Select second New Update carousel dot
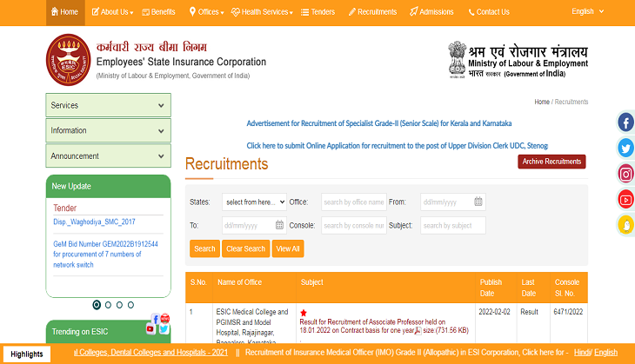Viewport: 635px width, 364px height. coord(108,305)
